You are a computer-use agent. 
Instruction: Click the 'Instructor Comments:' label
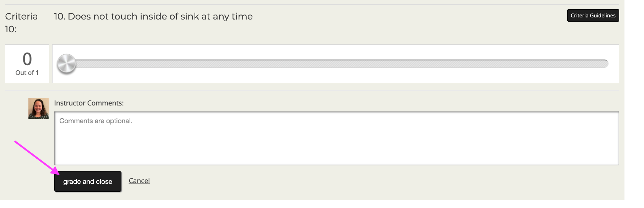(x=89, y=103)
